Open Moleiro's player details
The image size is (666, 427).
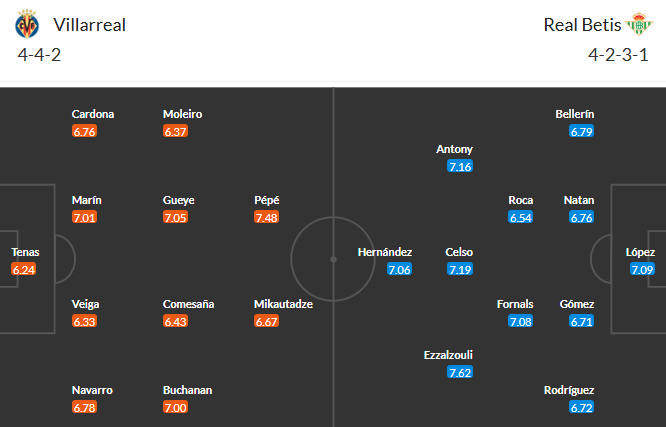[183, 114]
